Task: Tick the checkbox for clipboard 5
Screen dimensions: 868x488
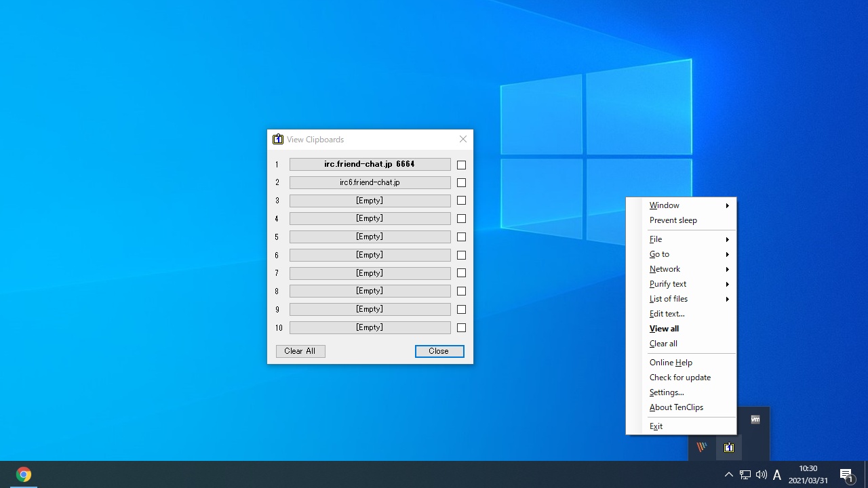Action: click(x=461, y=237)
